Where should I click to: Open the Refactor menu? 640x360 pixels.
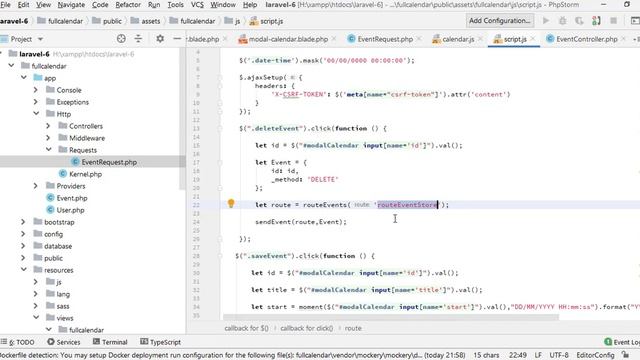coord(128,5)
